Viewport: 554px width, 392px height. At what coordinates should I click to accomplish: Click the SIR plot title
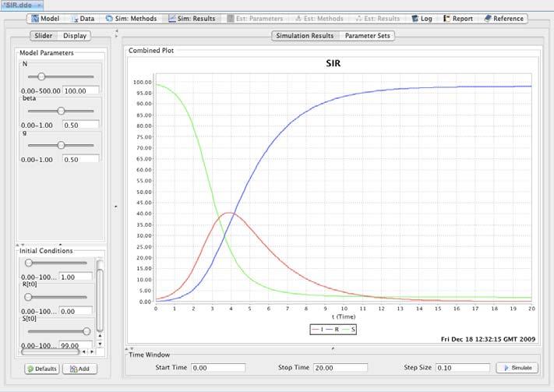[333, 63]
